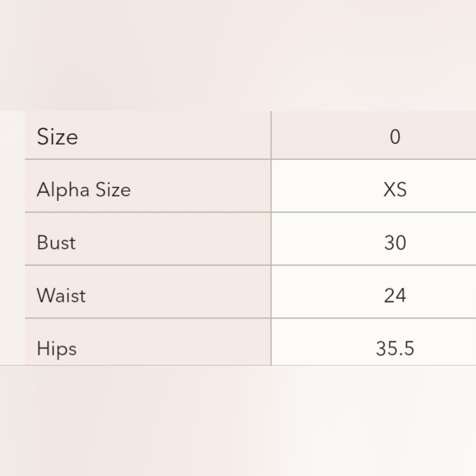Click the border line between Size and Alpha Size

pos(250,159)
